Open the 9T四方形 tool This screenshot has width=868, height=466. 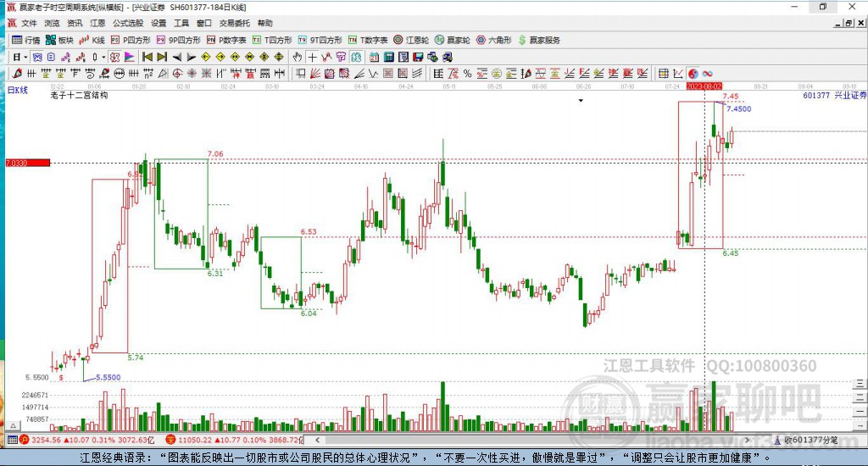[320, 40]
